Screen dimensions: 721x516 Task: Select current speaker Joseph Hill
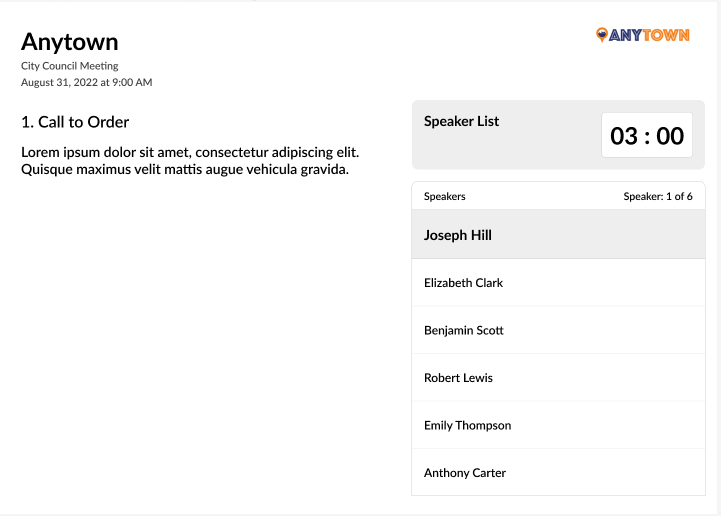click(x=458, y=235)
